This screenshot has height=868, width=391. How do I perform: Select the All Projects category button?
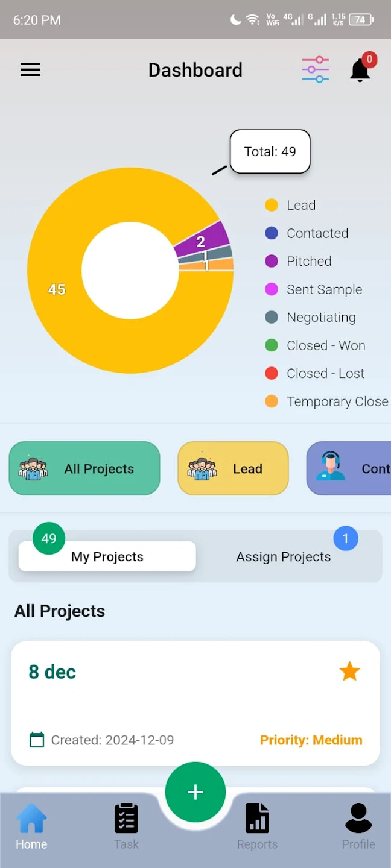[x=84, y=468]
